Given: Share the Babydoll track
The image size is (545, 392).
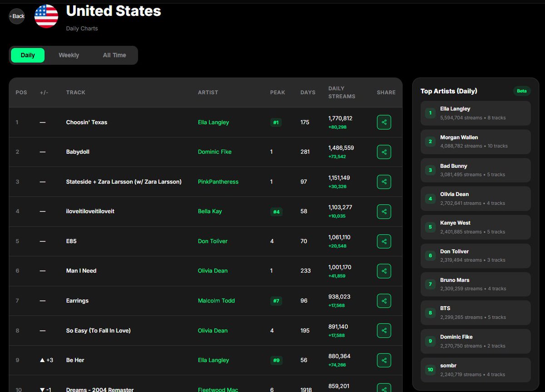Looking at the screenshot, I should (x=384, y=152).
